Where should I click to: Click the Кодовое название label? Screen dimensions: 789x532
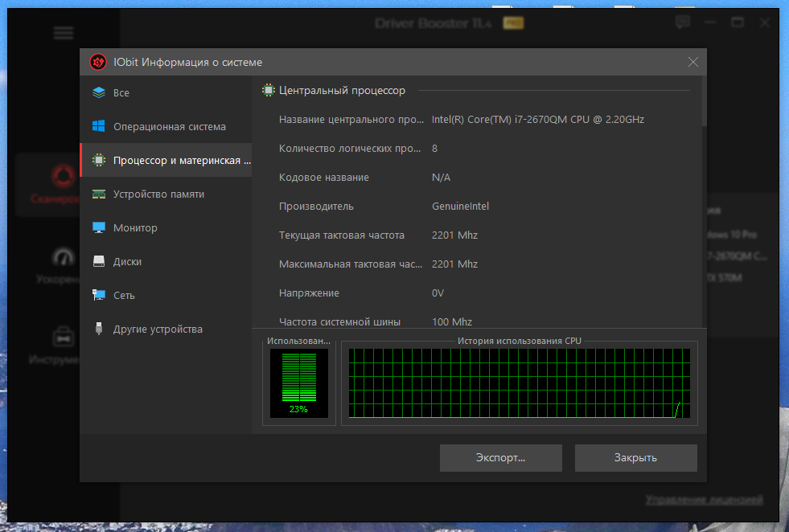[324, 178]
